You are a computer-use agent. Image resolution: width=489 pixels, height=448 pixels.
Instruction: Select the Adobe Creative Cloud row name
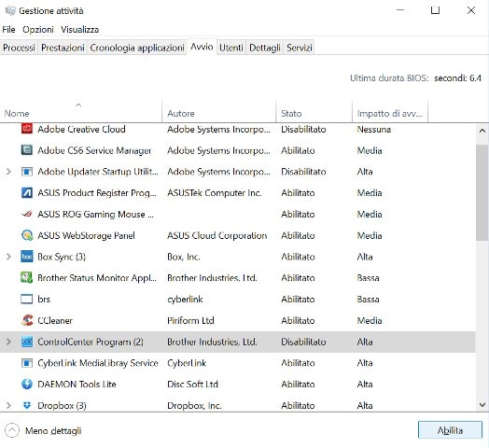[81, 129]
